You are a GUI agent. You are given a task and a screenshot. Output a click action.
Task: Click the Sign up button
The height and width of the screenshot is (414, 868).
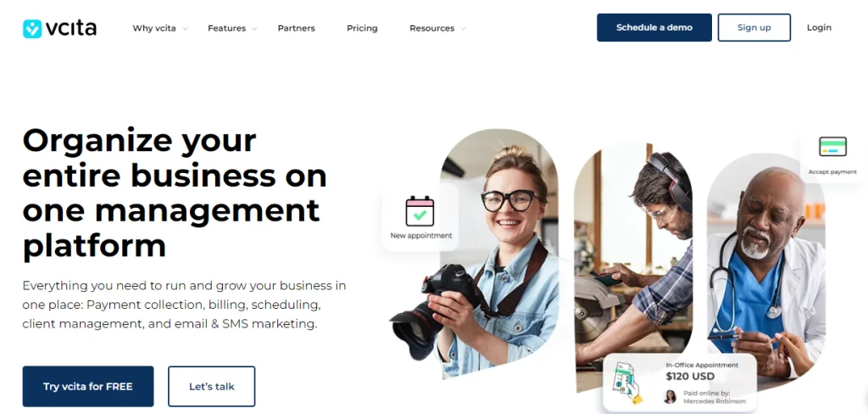(754, 28)
